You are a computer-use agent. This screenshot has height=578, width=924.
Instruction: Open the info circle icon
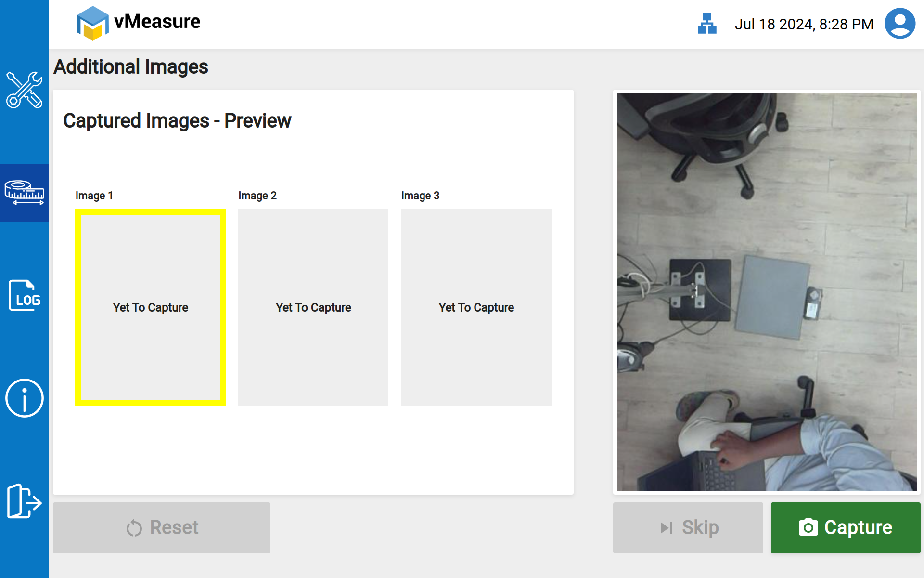[24, 398]
